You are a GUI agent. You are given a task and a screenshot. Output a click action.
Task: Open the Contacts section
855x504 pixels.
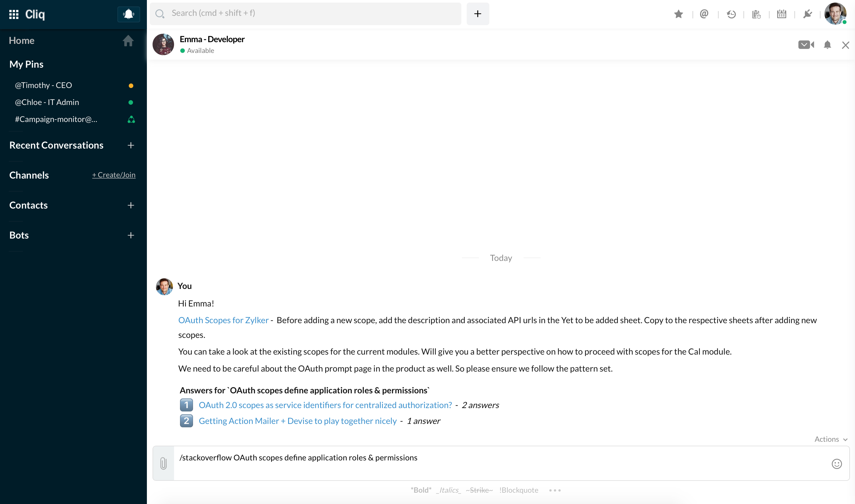click(x=29, y=205)
